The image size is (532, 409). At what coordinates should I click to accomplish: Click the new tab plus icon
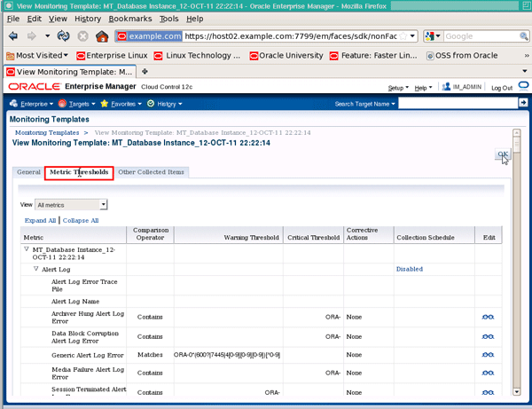(145, 71)
